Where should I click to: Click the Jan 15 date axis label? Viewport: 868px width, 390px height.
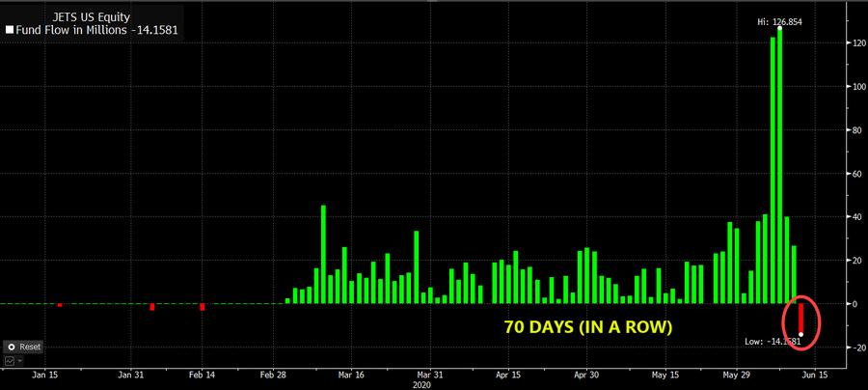click(x=47, y=373)
